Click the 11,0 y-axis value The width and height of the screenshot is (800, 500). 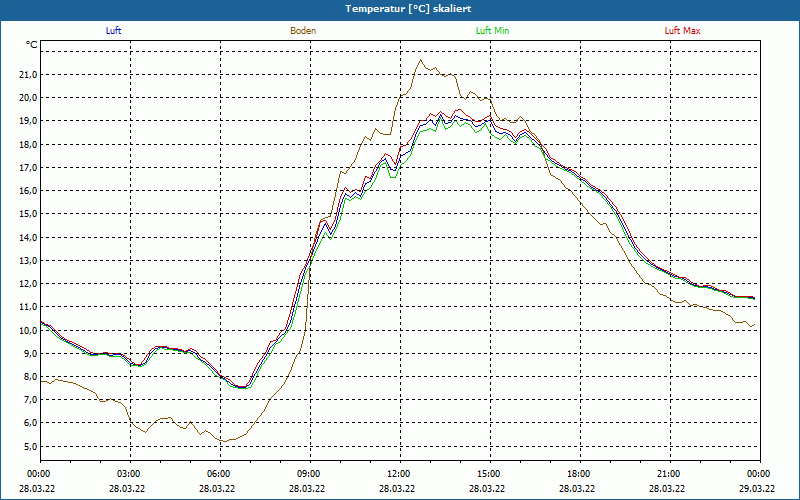pos(29,307)
